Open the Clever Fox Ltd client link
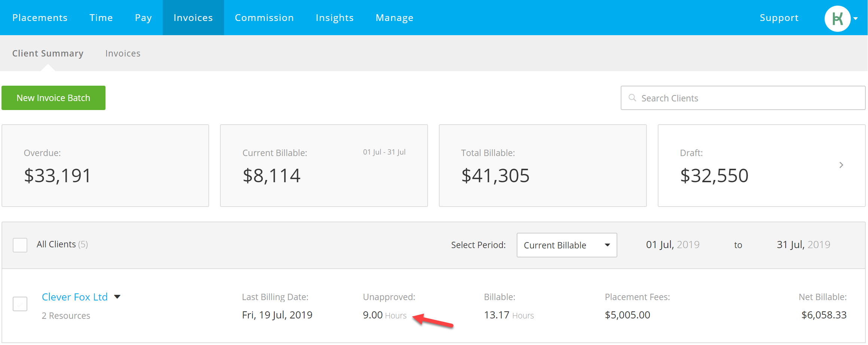Screen dimensions: 868x345 75,297
